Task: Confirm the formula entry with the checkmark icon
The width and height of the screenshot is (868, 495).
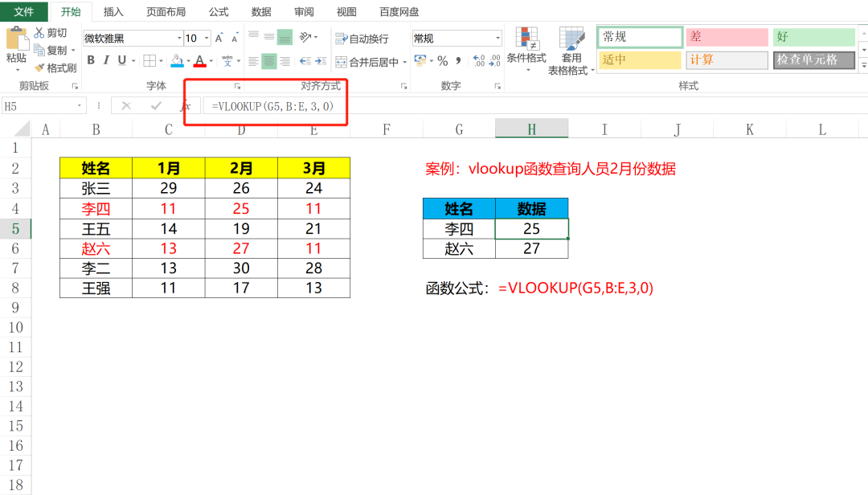Action: coord(156,106)
